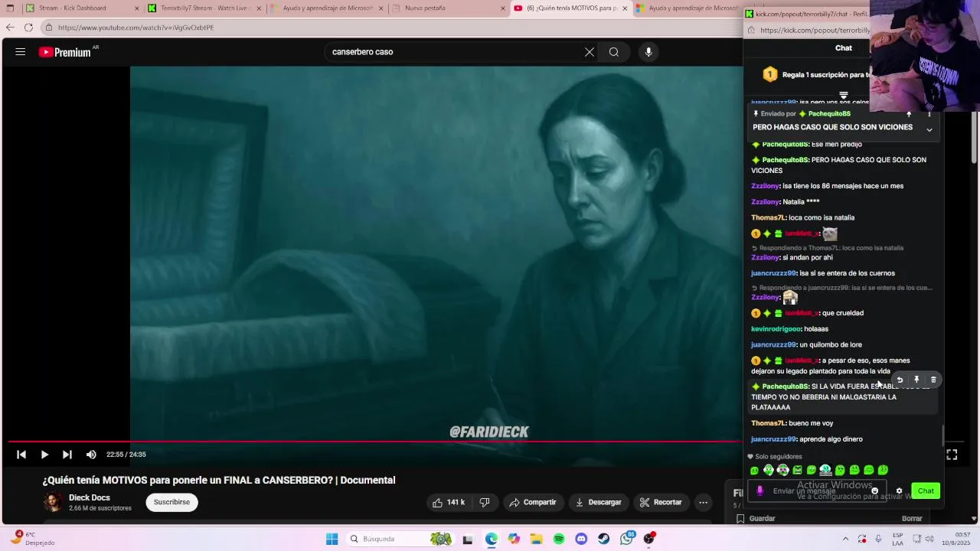Share the video via Compartir
Viewport: 980px width, 551px height.
(533, 502)
